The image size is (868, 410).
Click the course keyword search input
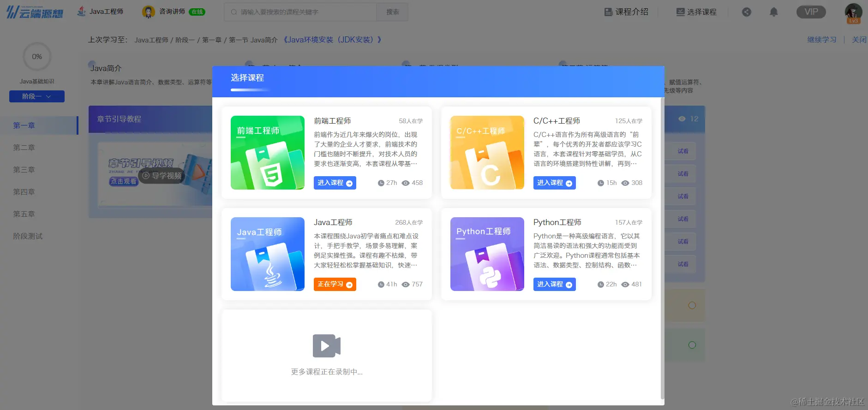[300, 12]
